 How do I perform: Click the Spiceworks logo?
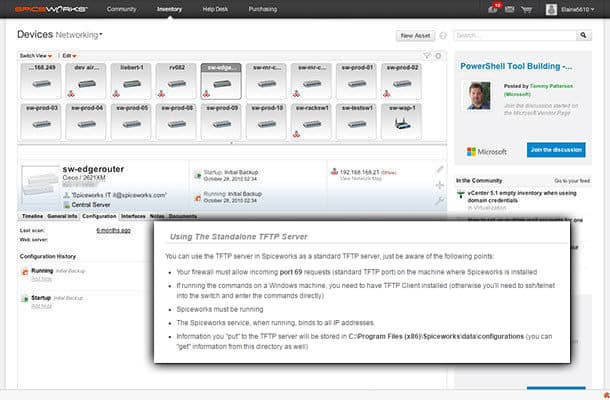(x=51, y=9)
